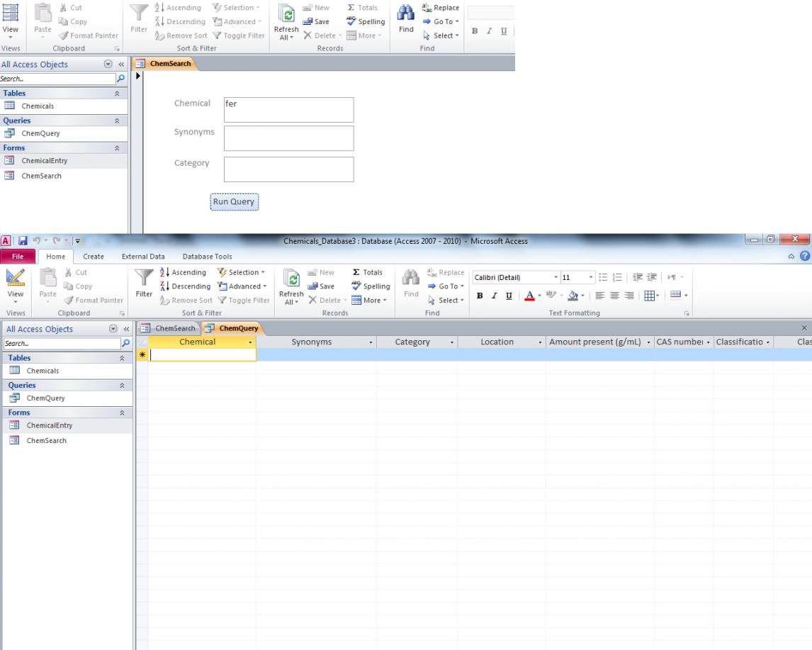Open ChemQuery in ChemSearch form window navigation pane

tap(40, 134)
